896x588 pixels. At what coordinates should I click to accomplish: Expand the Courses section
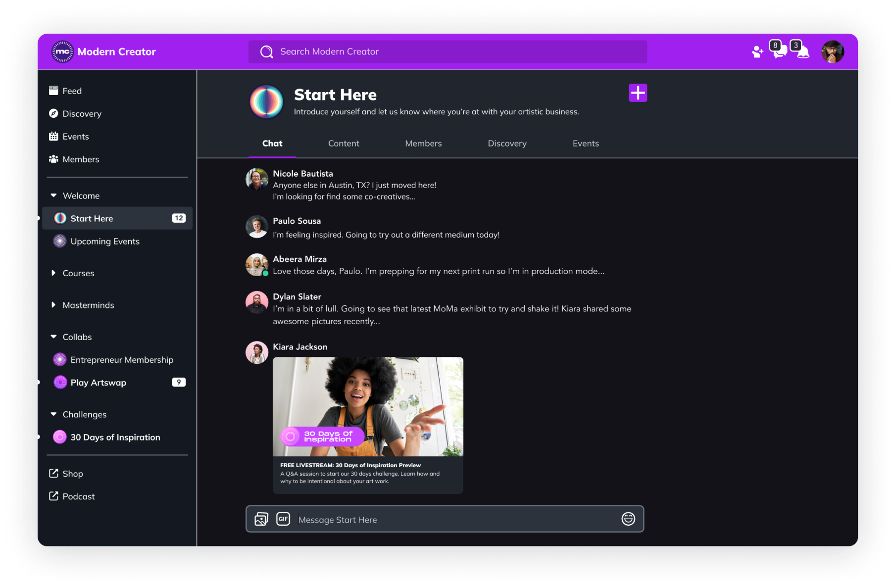[x=53, y=273]
